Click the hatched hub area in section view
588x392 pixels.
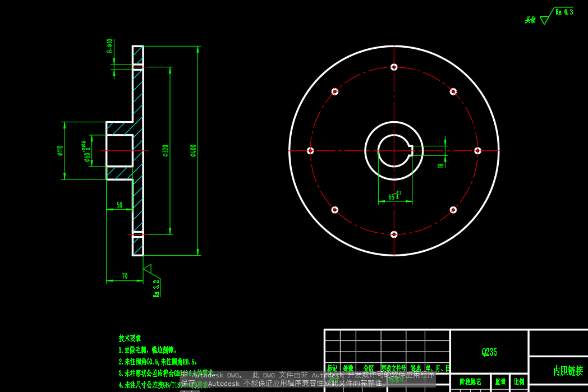(x=120, y=128)
